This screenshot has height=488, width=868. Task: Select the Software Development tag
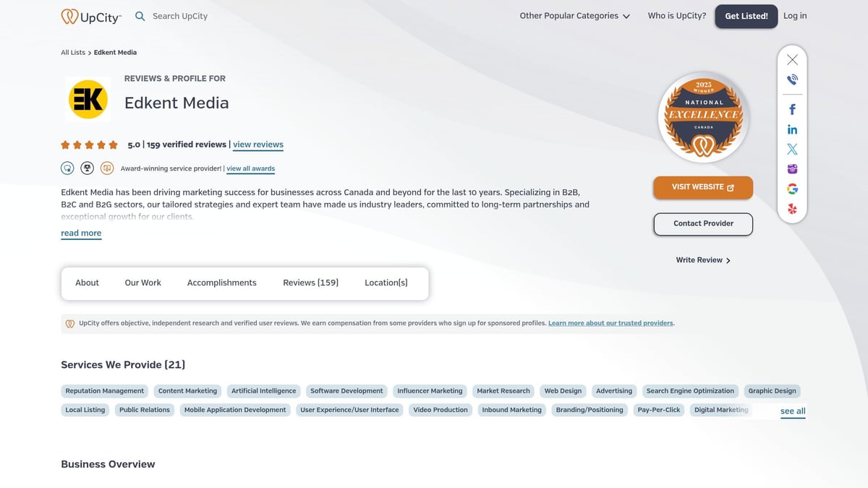(x=346, y=391)
